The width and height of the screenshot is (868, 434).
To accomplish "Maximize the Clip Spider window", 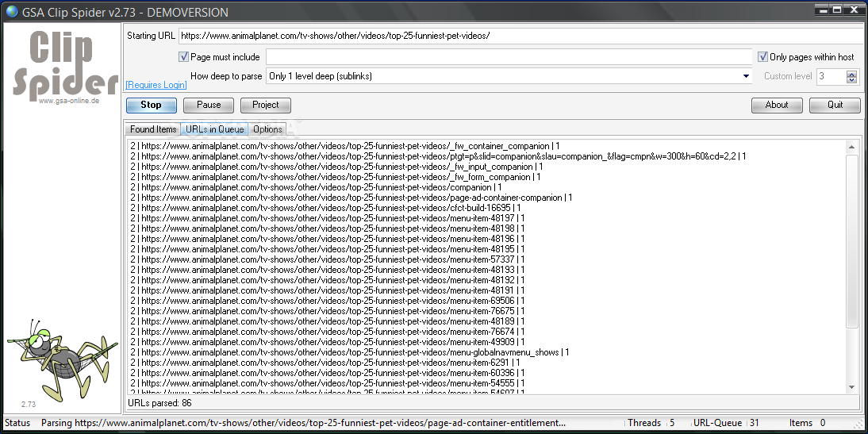I will tap(837, 10).
